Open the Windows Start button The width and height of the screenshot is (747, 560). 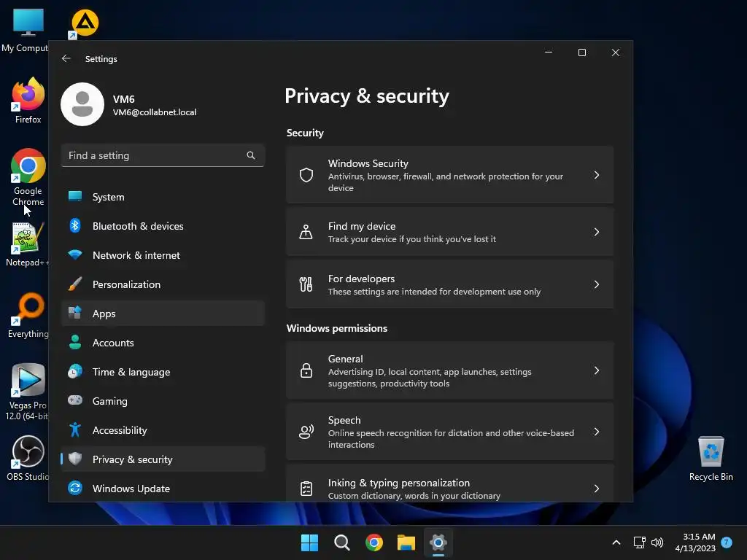point(309,542)
